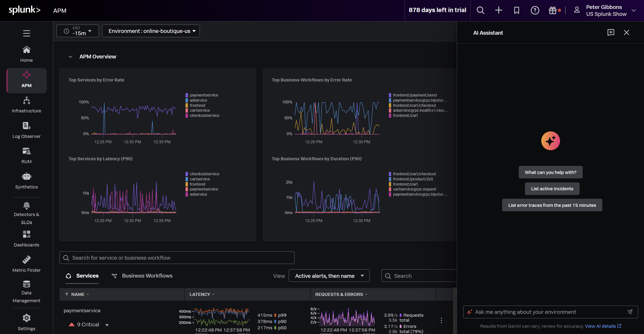Open the search magnifier in top bar
The height and width of the screenshot is (334, 644).
tap(480, 10)
